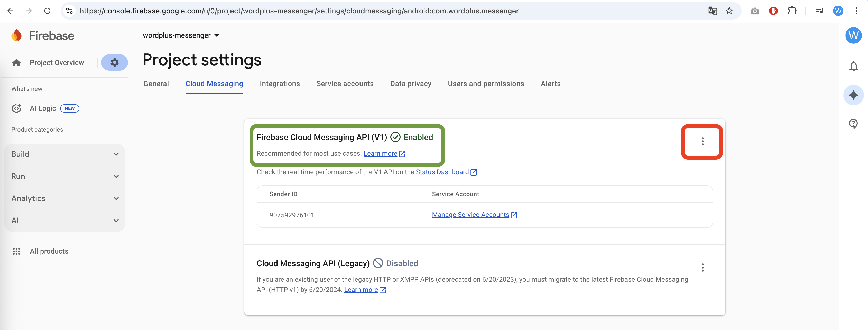Open the wordplus-messenger project dropdown
The image size is (868, 330).
click(181, 35)
